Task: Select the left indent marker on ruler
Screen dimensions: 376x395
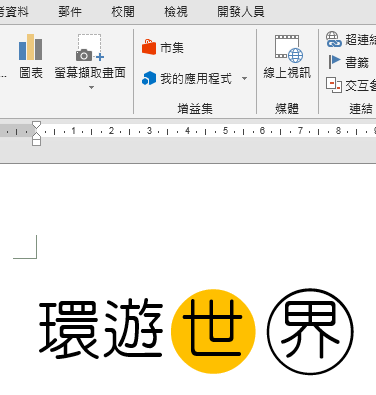Action: tap(37, 142)
